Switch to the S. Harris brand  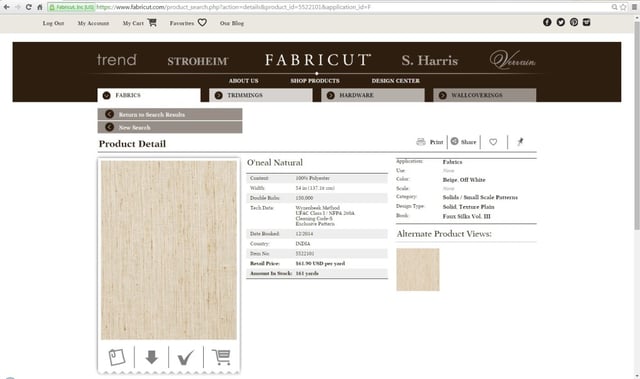coord(430,61)
